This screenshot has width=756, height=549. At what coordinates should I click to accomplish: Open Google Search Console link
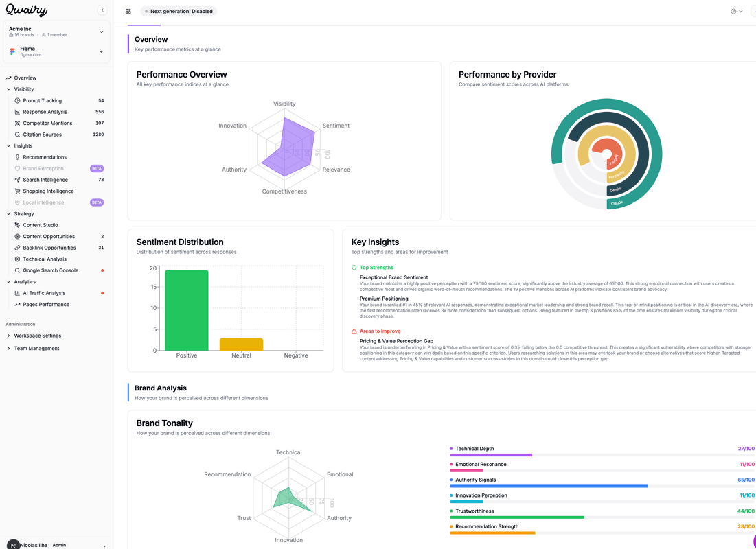coord(50,270)
